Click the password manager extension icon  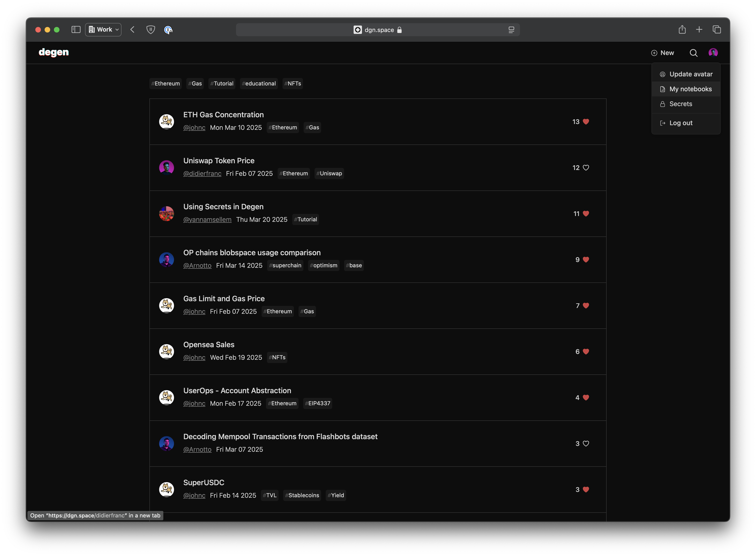168,30
